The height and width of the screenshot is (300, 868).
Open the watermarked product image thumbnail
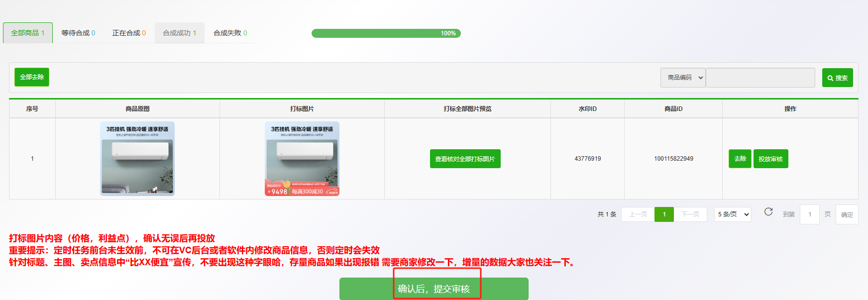tap(302, 159)
